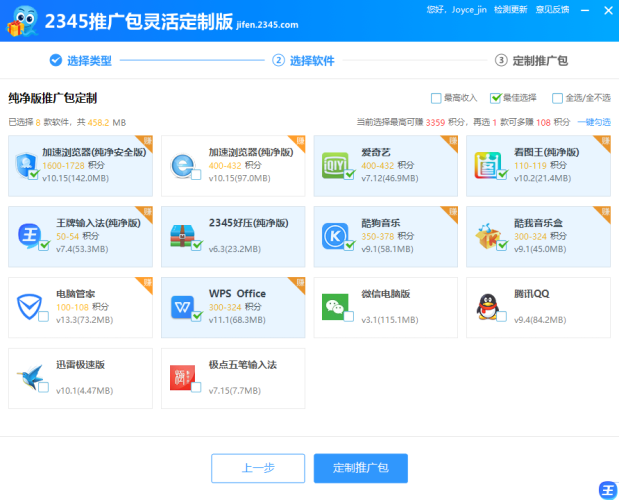Check the 腾讯QQ software checkbox

(501, 316)
